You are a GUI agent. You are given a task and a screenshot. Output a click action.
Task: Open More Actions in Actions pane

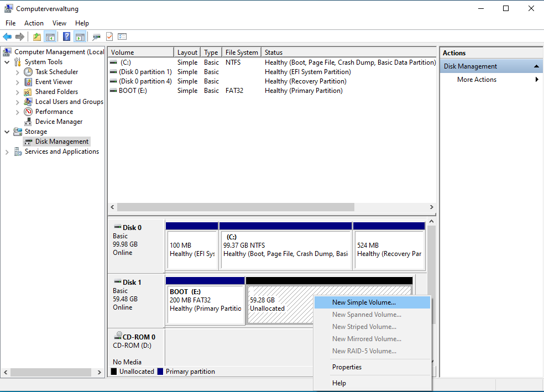(x=477, y=80)
